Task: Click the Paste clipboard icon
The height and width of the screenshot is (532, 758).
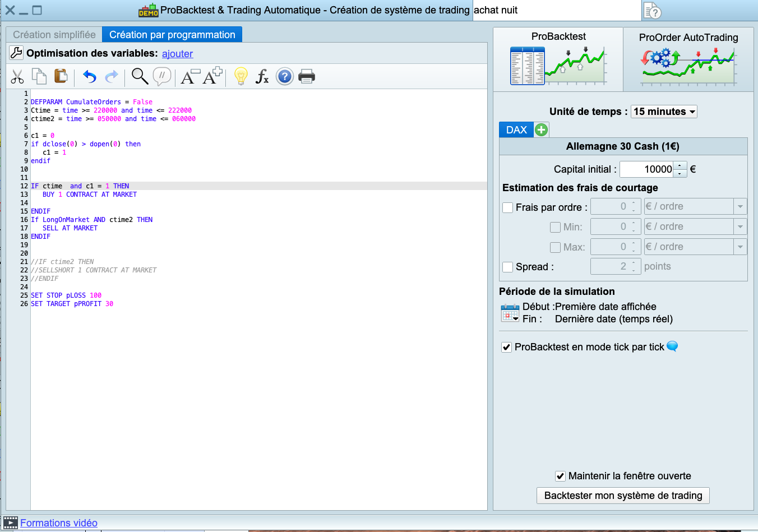Action: tap(61, 76)
